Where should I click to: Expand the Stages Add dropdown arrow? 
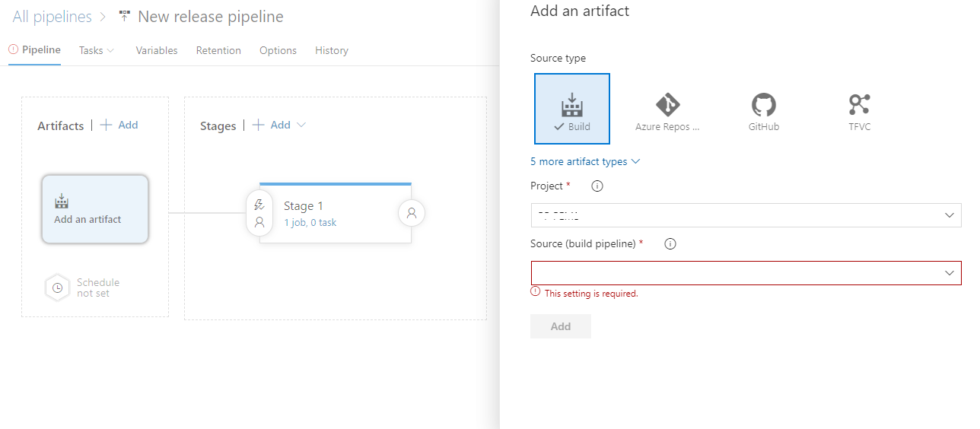[x=301, y=125]
